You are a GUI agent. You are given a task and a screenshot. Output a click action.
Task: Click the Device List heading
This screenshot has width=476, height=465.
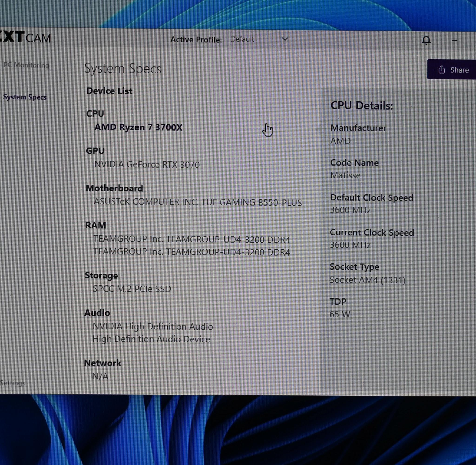coord(109,91)
